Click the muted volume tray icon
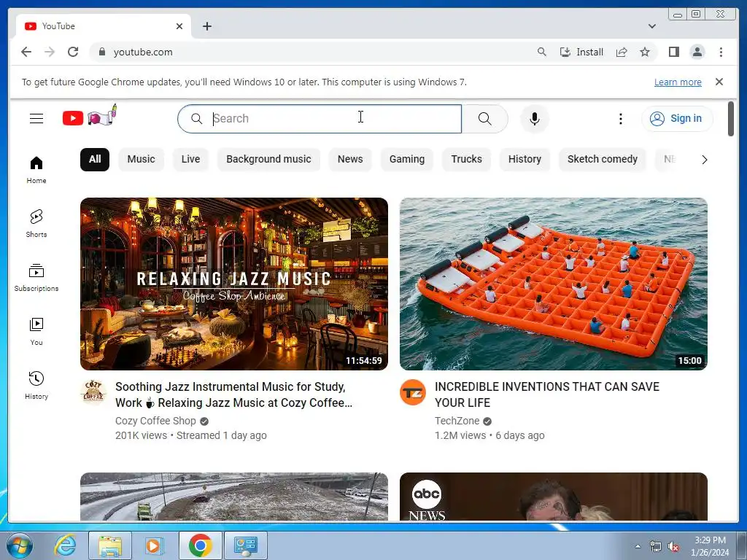This screenshot has height=560, width=747. tap(673, 547)
